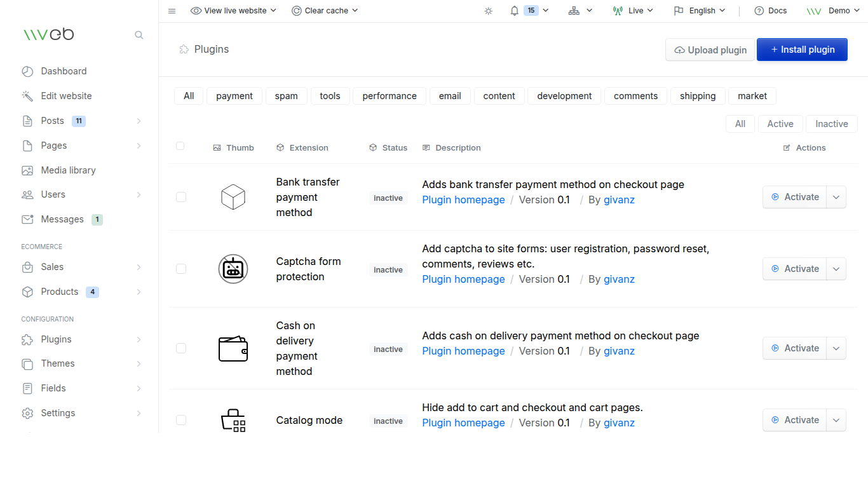Expand the Posts submenu in the sidebar
The image size is (868, 488).
(x=139, y=121)
